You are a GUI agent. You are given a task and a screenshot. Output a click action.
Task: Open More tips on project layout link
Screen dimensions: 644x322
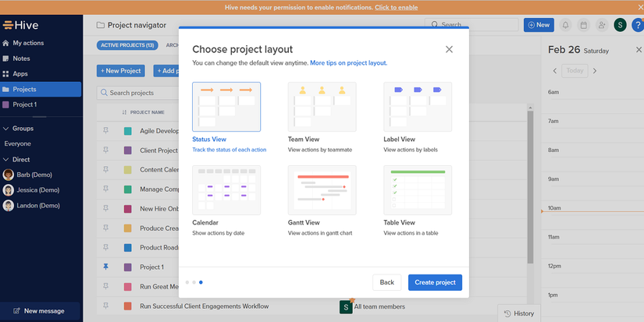(348, 62)
